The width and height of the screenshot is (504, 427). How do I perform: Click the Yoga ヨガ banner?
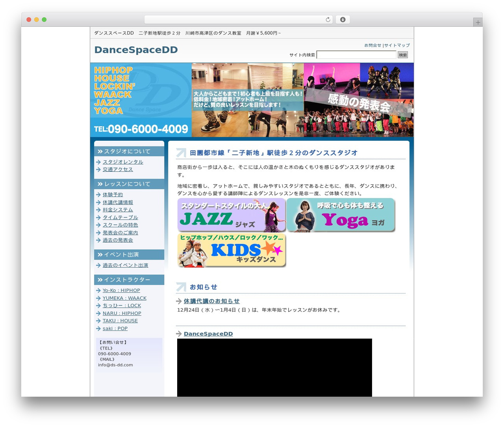pyautogui.click(x=341, y=215)
